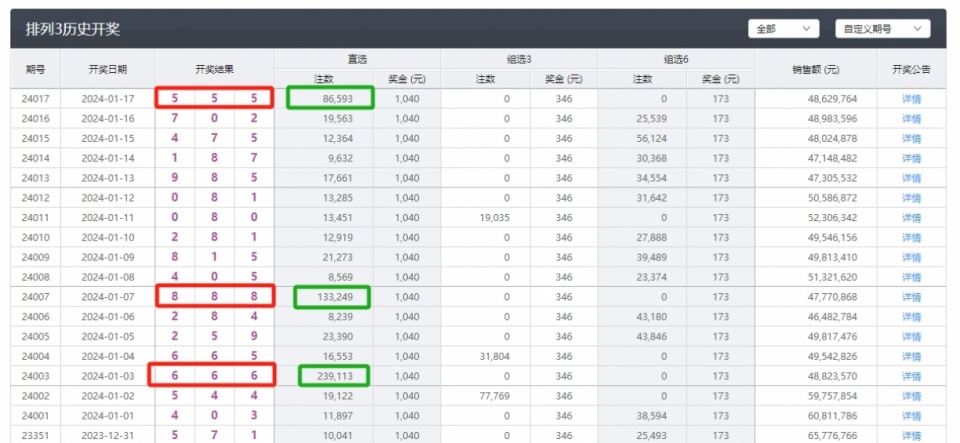Click the 直选 column group header
The height and width of the screenshot is (443, 960).
[x=357, y=59]
